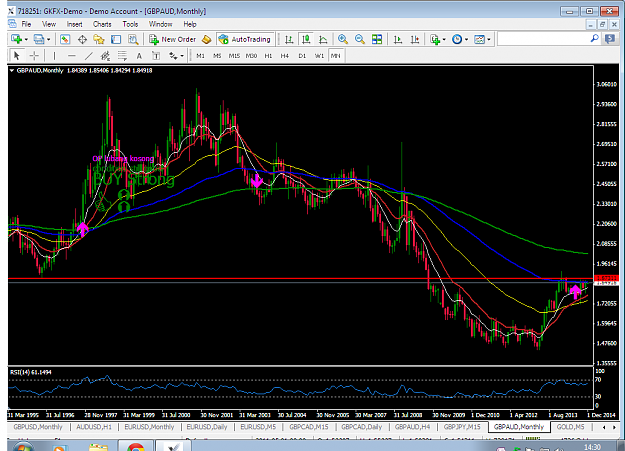Open the Templates icon
This screenshot has height=451, width=625.
[480, 39]
